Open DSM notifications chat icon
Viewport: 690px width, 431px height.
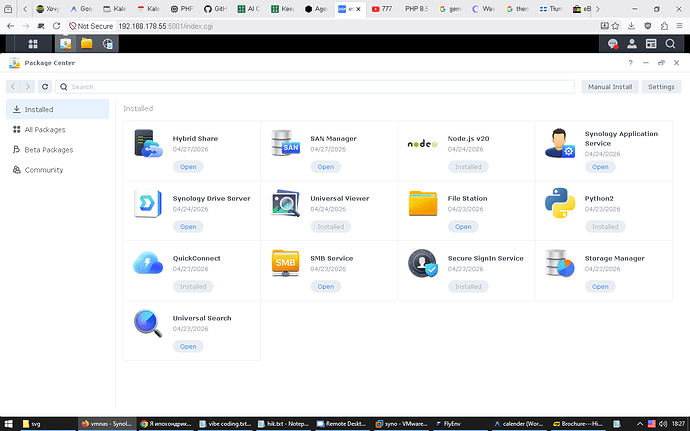coord(613,44)
